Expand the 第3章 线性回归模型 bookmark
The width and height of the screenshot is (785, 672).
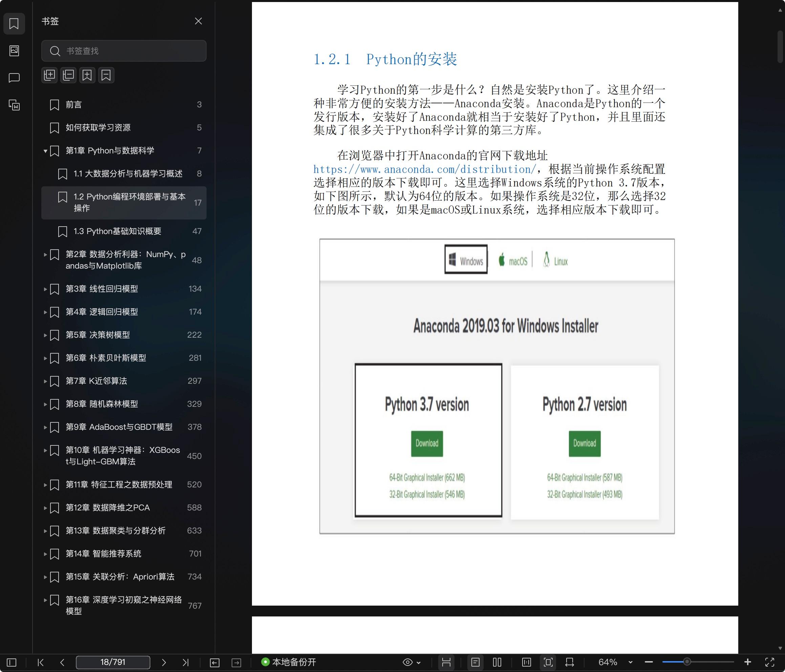click(45, 289)
